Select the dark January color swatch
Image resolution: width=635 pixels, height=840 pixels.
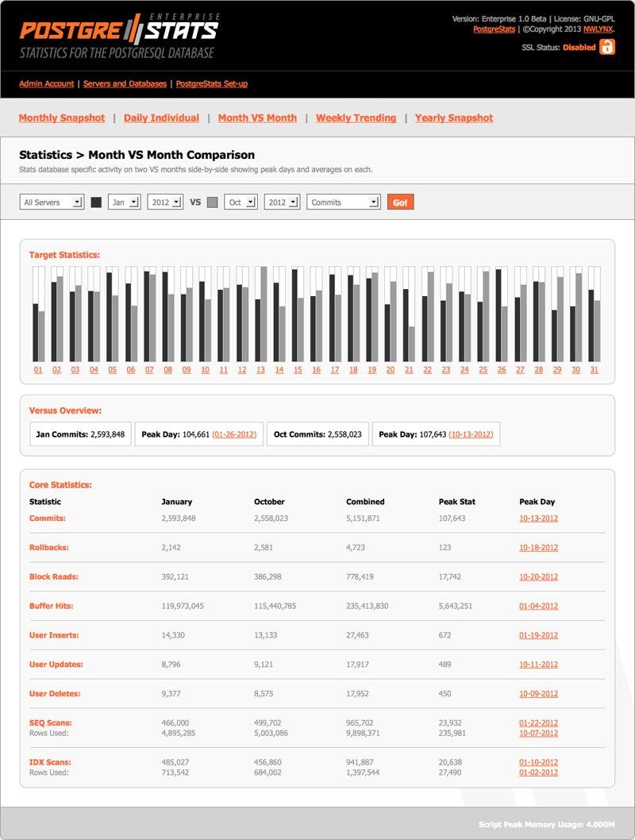click(x=94, y=202)
